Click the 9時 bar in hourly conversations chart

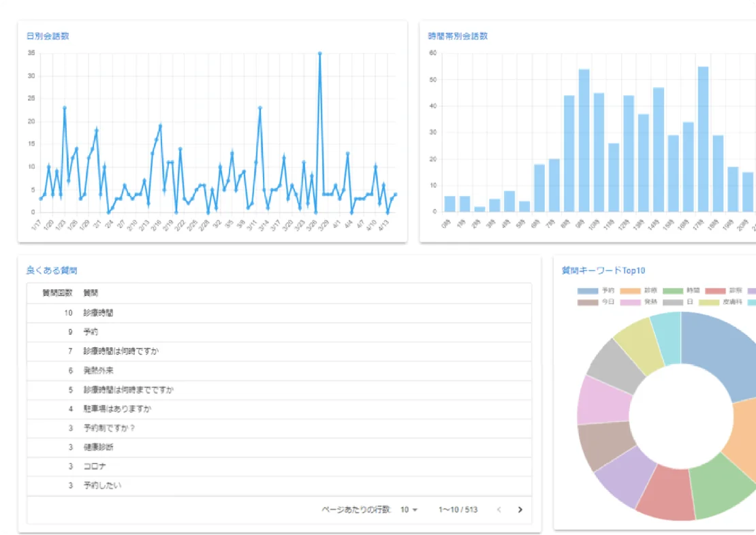point(584,140)
